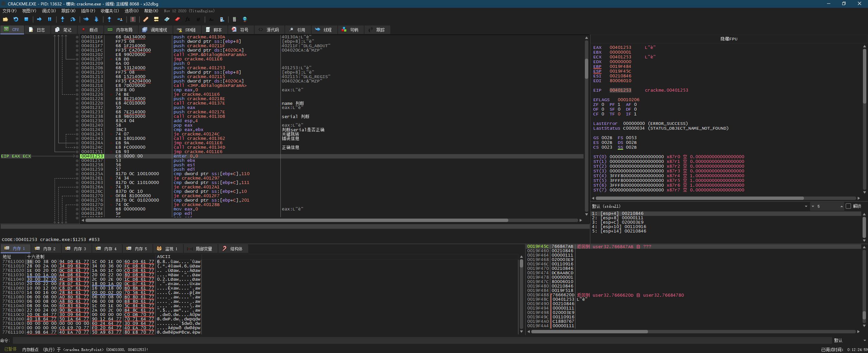Open the Scylla plugin icon

point(133,19)
